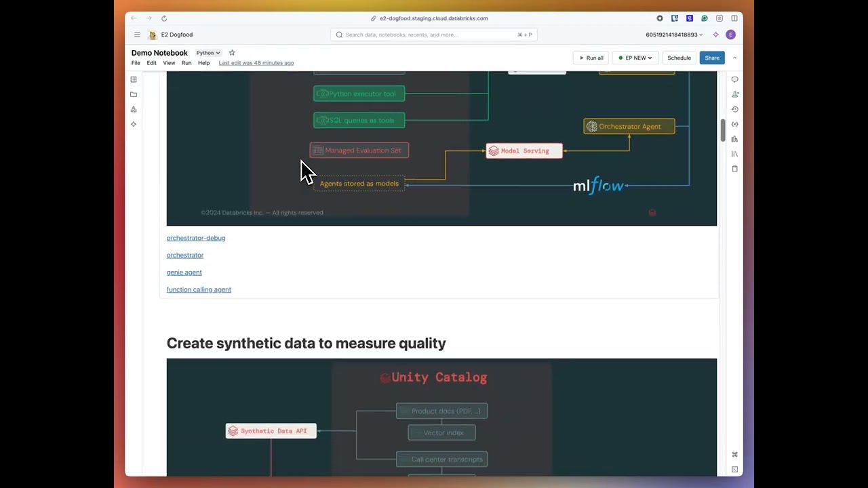Open the Edit menu
This screenshot has height=488, width=868.
coord(151,63)
